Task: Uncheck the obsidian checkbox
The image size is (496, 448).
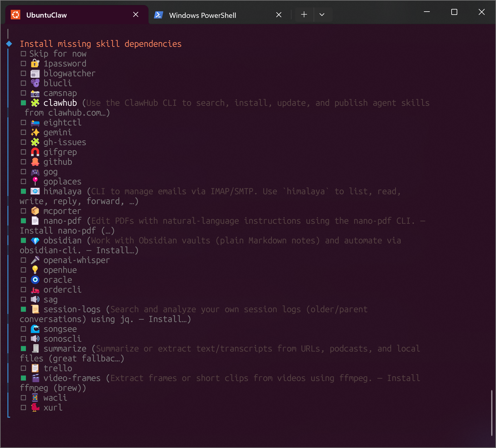Action: pyautogui.click(x=23, y=240)
